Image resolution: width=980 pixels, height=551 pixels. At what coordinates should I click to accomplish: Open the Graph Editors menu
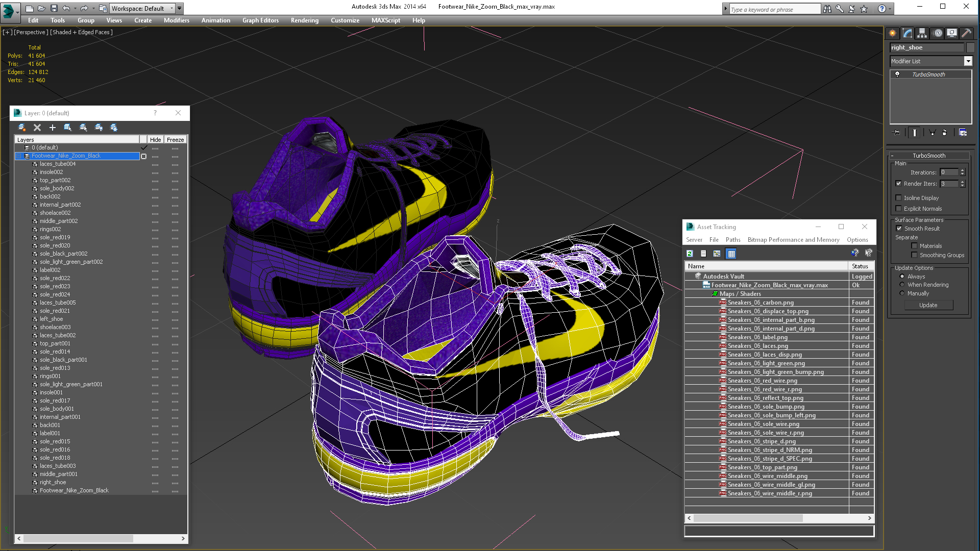[260, 20]
